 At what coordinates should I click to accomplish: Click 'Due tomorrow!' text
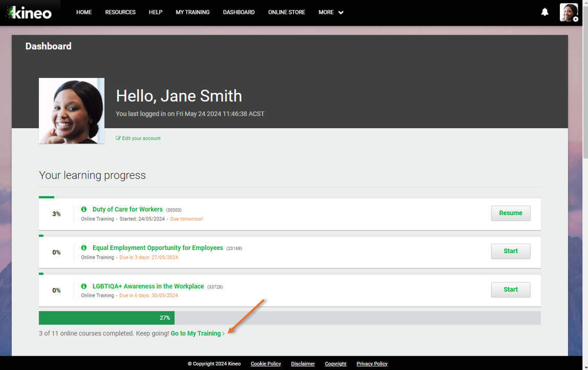[x=187, y=219]
